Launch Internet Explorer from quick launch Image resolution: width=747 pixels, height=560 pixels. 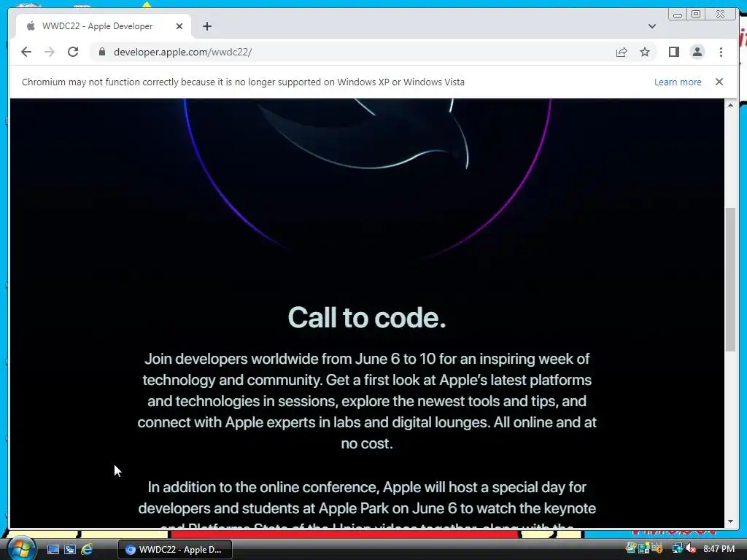(87, 550)
